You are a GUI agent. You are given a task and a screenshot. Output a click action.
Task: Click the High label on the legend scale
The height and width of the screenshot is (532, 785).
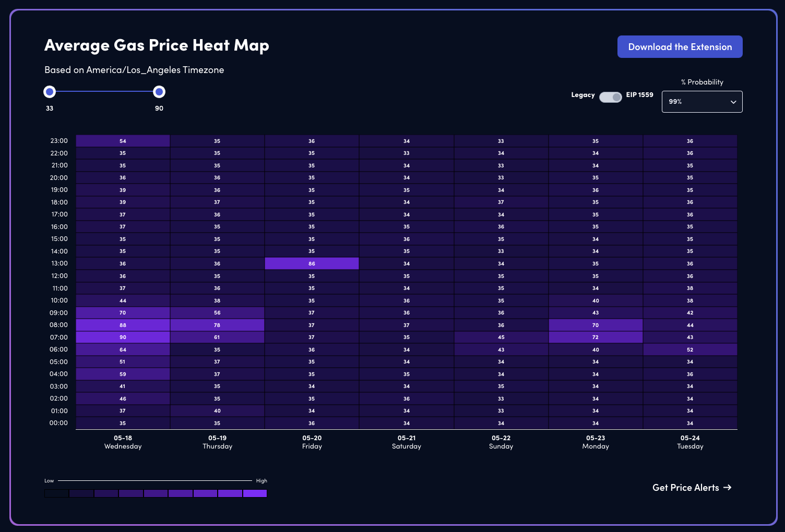pos(261,480)
